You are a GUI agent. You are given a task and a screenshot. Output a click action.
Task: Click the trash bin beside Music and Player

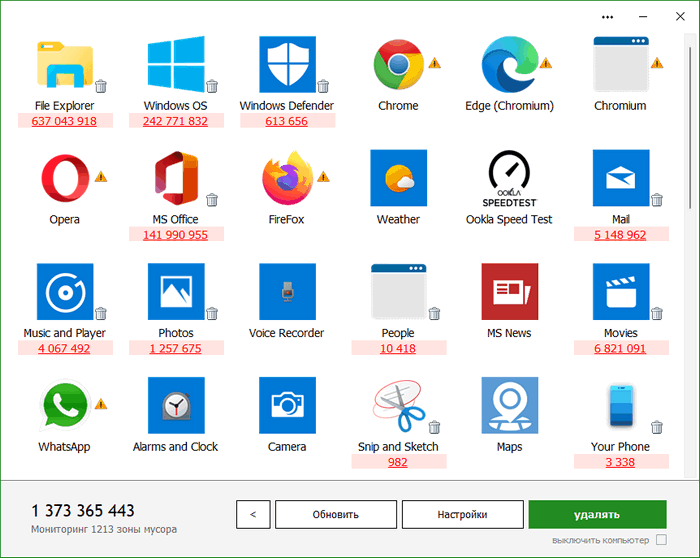click(x=101, y=313)
